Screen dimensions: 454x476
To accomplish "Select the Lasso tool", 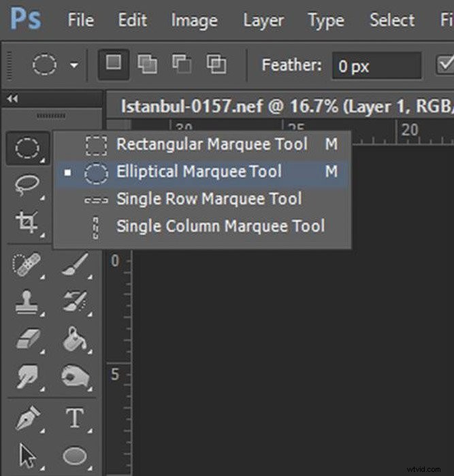I will pos(27,185).
